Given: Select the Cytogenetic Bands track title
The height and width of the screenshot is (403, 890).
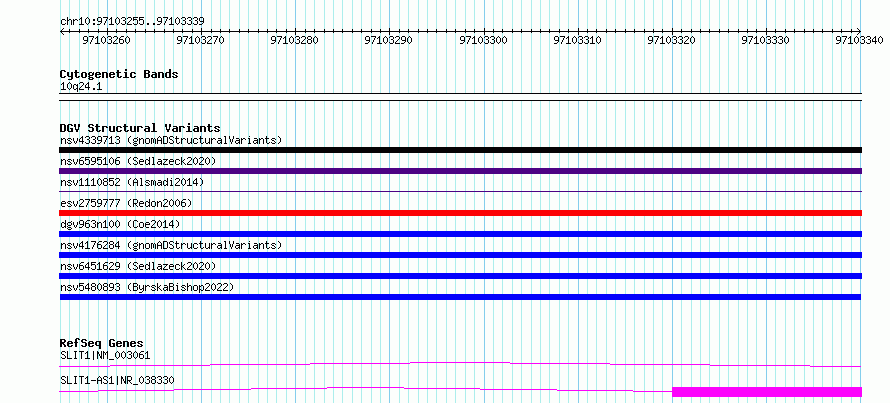Looking at the screenshot, I should 119,74.
